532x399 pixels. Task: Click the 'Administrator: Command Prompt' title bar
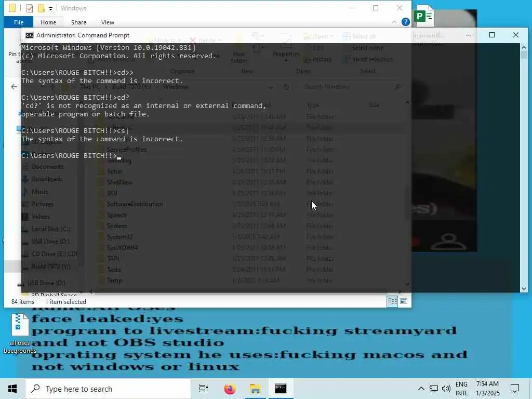click(83, 35)
